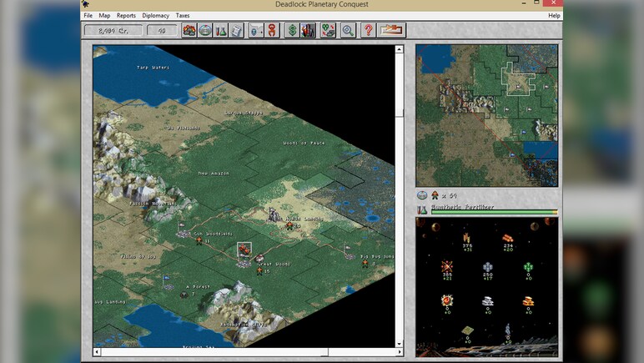Click the horizontal scrollbar thumb below the map
644x363 pixels.
click(325, 351)
